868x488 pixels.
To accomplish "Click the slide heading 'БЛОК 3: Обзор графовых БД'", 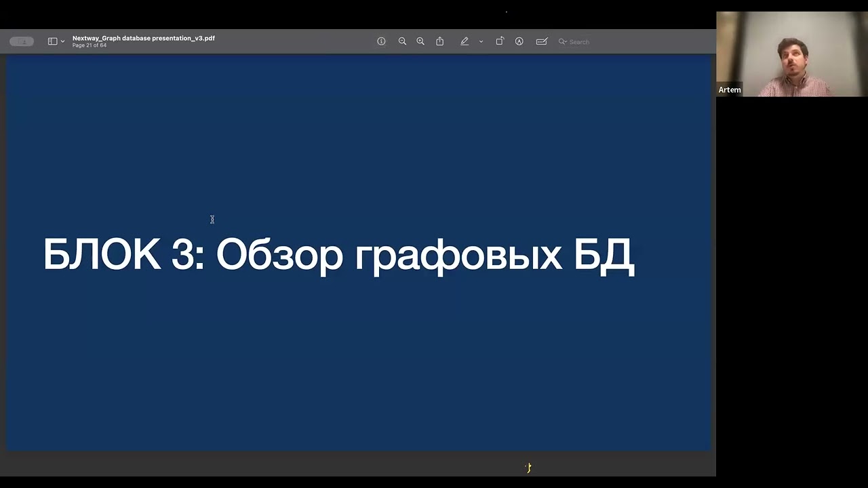I will click(338, 255).
